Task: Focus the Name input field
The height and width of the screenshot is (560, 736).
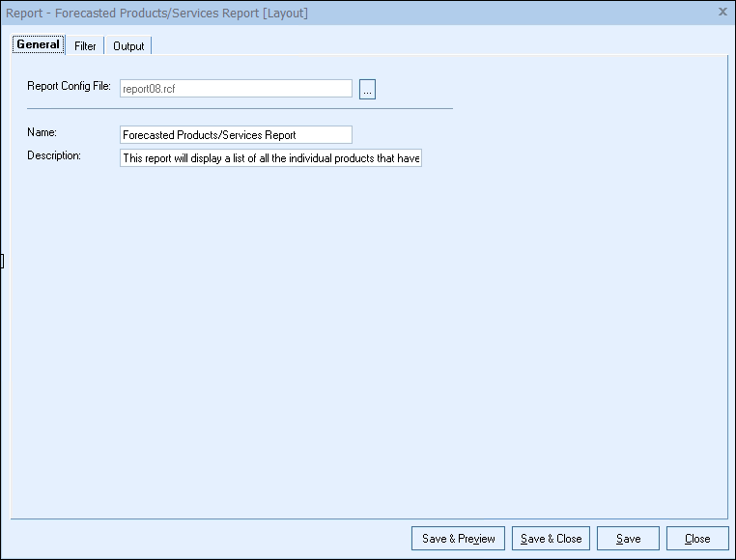Action: pyautogui.click(x=236, y=135)
